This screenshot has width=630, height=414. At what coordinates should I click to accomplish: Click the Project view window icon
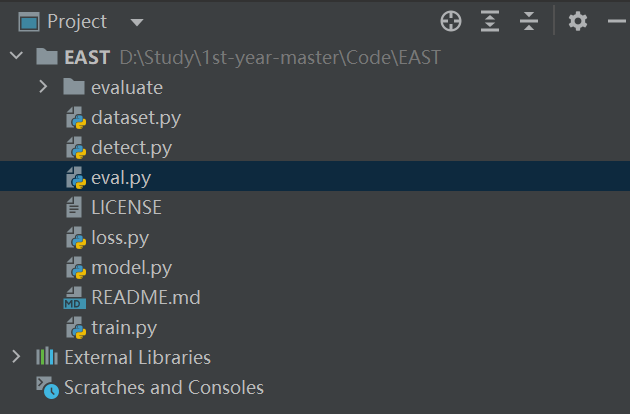[x=29, y=22]
